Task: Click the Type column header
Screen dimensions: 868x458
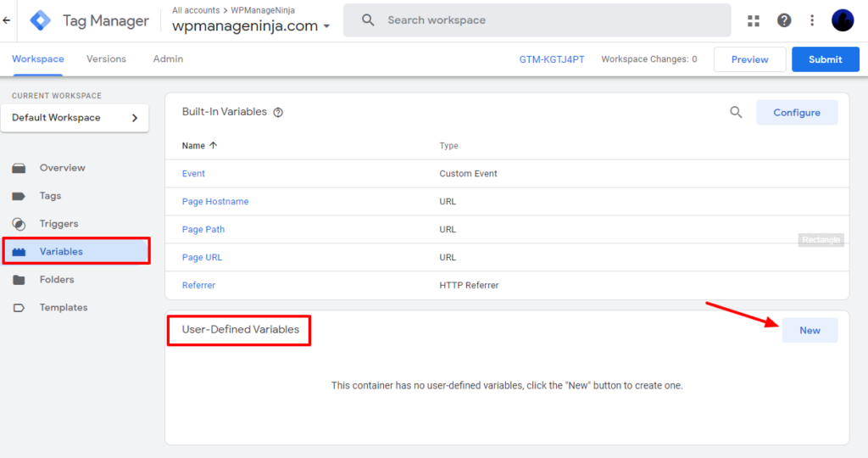Action: pos(449,146)
